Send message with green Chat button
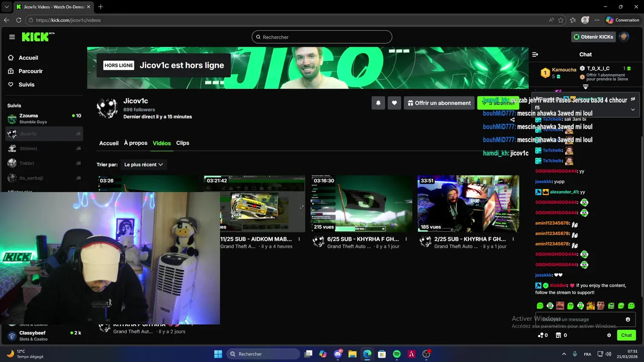 click(626, 335)
